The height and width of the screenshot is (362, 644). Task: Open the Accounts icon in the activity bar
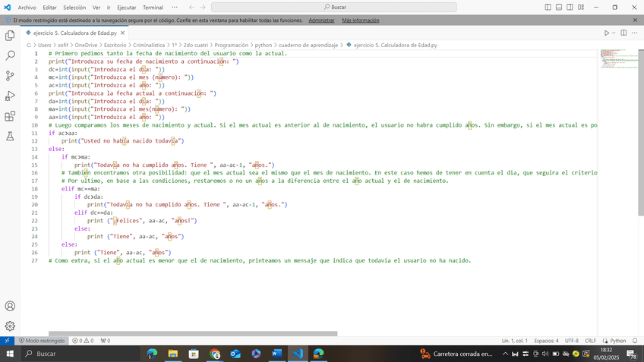pyautogui.click(x=10, y=306)
